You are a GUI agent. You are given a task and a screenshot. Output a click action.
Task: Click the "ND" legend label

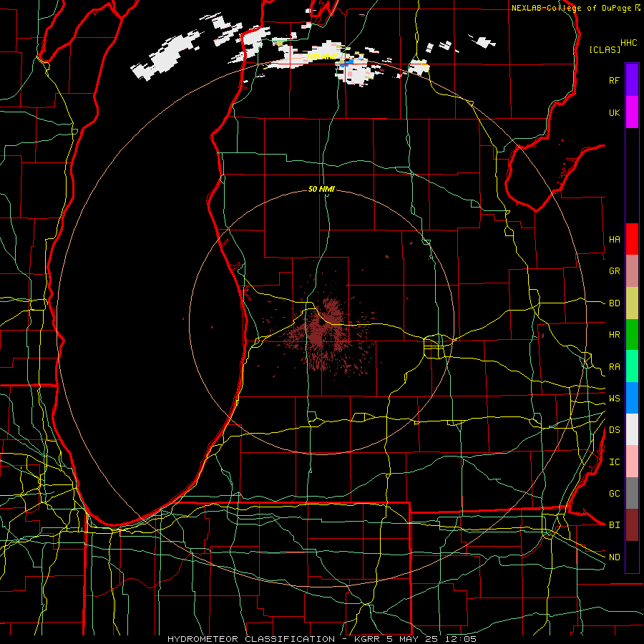click(x=614, y=557)
